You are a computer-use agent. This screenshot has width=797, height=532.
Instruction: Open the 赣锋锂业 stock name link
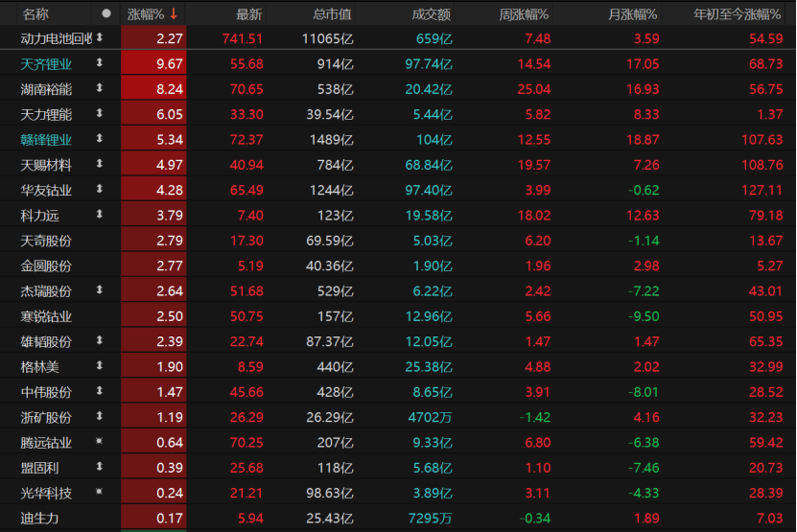point(46,139)
